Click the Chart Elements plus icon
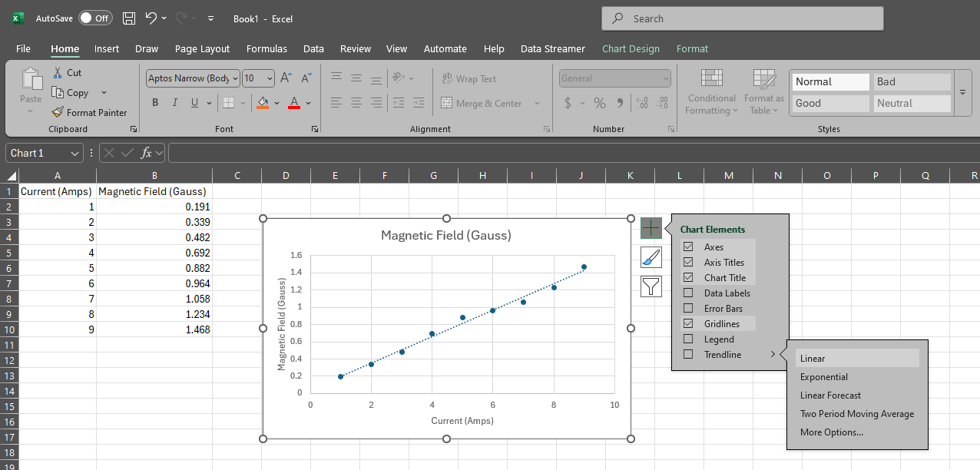980x470 pixels. (x=651, y=227)
